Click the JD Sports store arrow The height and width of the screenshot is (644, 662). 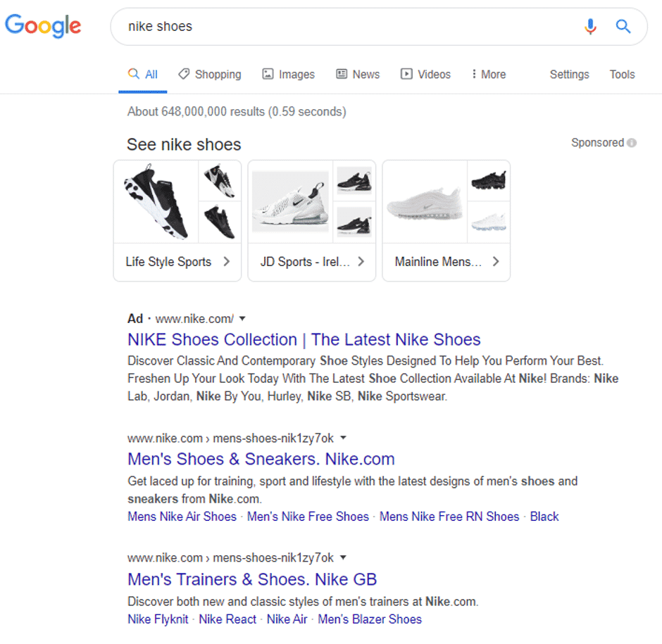coord(361,262)
